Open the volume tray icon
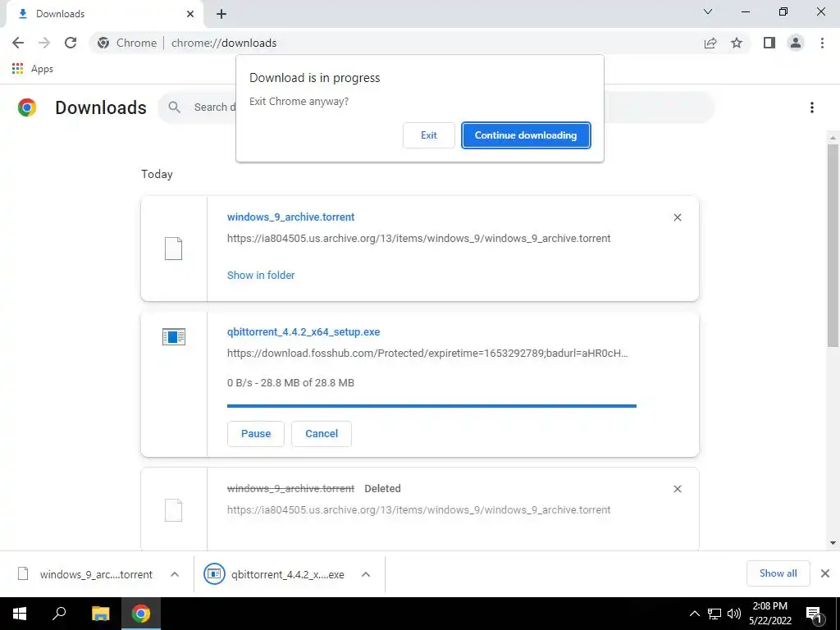The image size is (840, 630). coord(734,614)
